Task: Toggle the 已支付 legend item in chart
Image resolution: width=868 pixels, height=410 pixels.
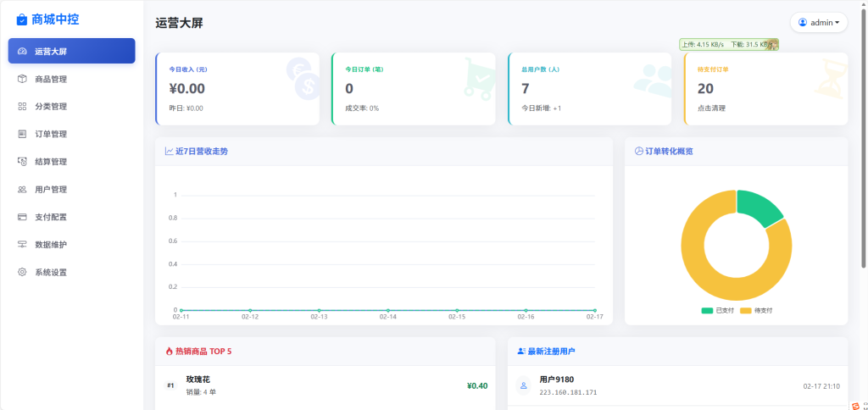Action: point(717,311)
